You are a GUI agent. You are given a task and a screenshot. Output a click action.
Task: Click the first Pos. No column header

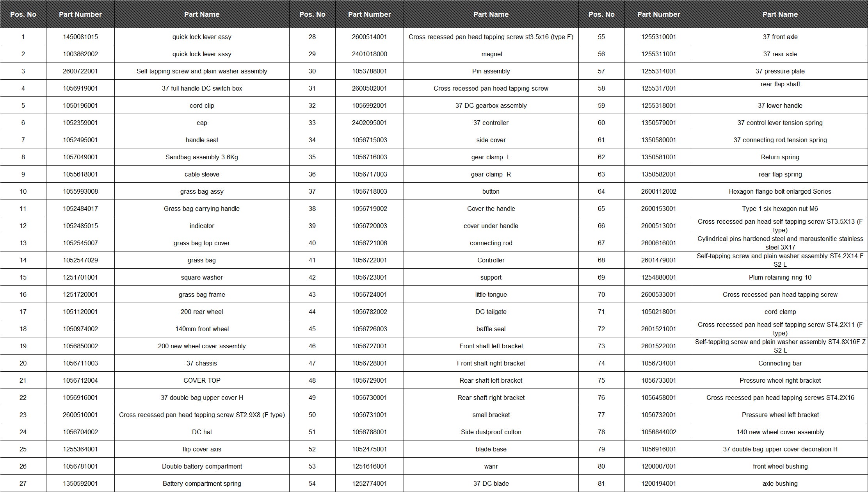[x=23, y=14]
